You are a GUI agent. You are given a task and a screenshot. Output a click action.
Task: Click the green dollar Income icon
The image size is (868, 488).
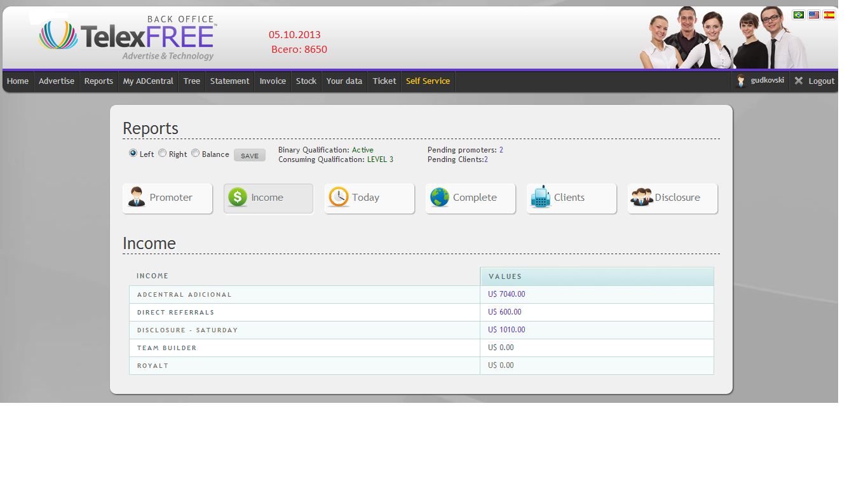238,197
